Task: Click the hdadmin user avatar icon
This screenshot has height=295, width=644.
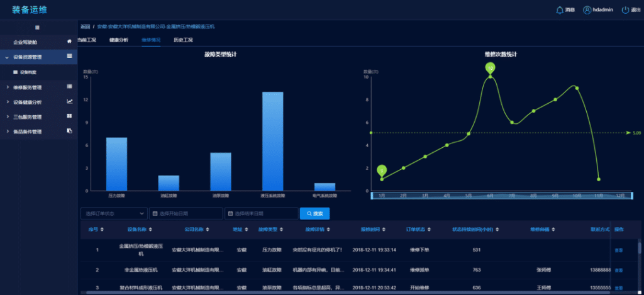Action: coord(587,10)
